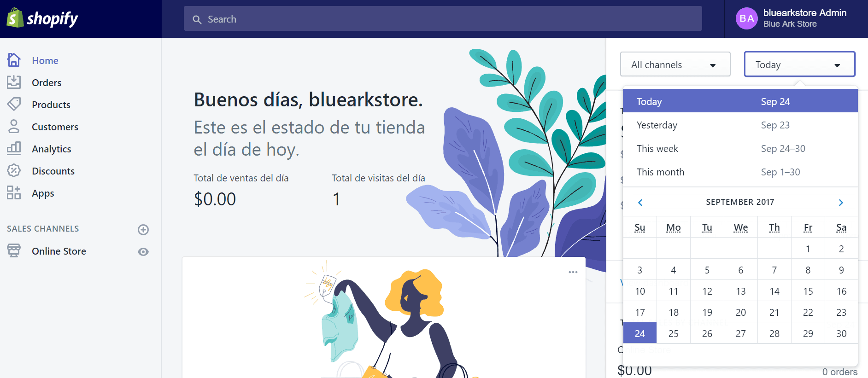Click the Customers person icon
This screenshot has height=378, width=868.
pos(14,126)
